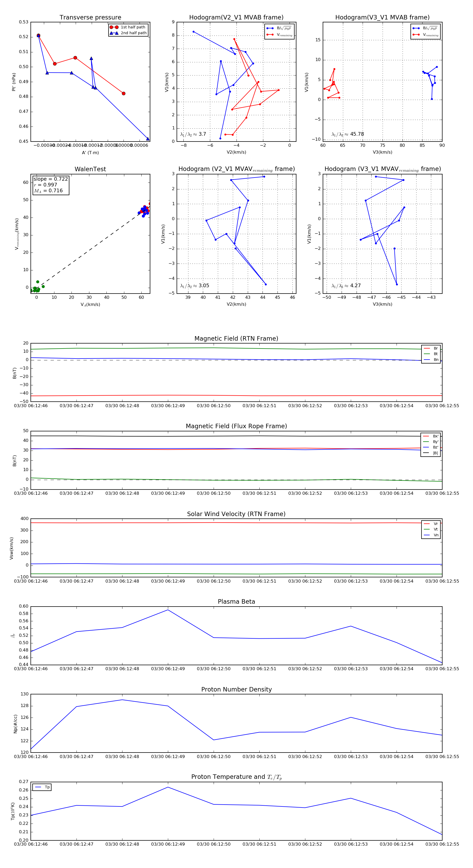Select the "2nd half path" legend entry
This screenshot has width=473, height=868.
(128, 33)
